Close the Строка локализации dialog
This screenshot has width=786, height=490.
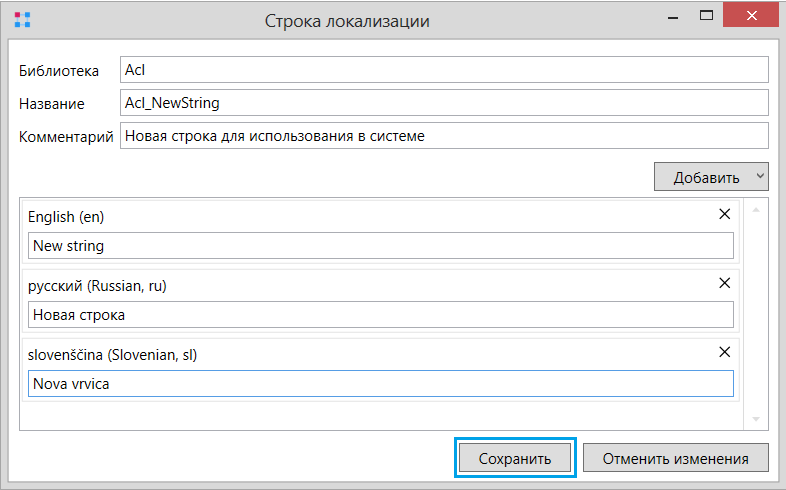point(751,16)
